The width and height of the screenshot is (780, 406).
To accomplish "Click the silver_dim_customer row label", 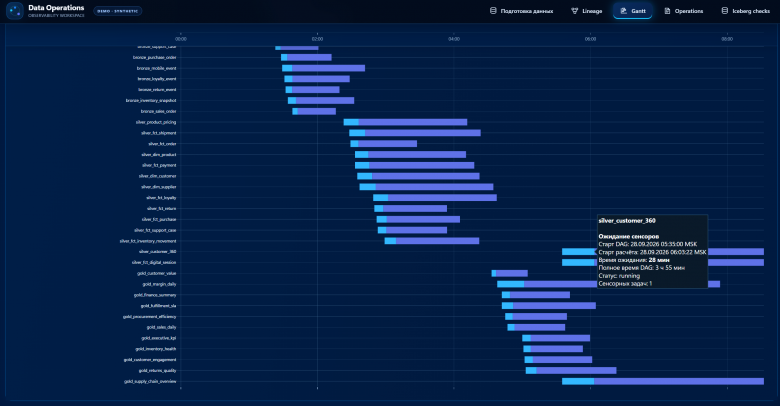I will (158, 176).
